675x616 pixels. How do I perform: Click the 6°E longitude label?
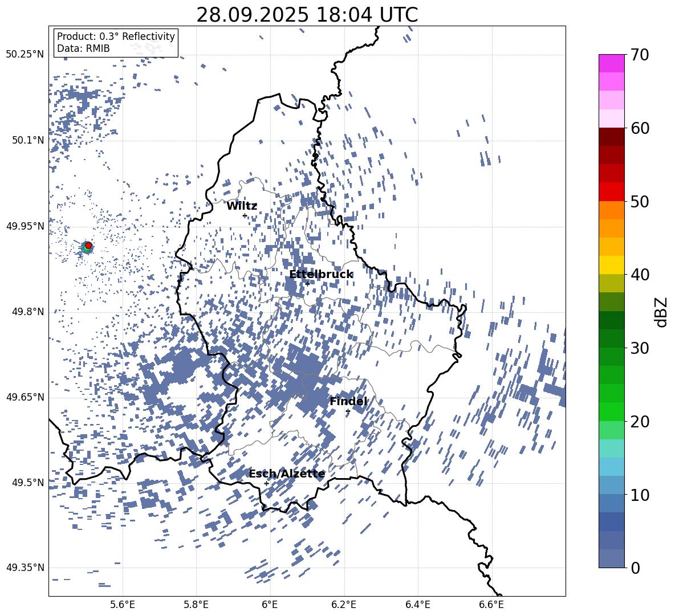tap(270, 605)
